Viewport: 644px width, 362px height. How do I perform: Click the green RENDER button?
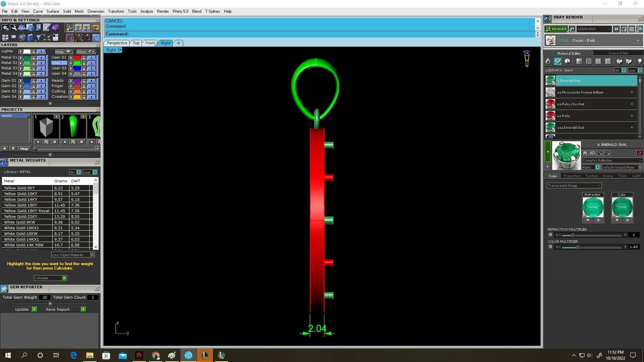pyautogui.click(x=556, y=29)
